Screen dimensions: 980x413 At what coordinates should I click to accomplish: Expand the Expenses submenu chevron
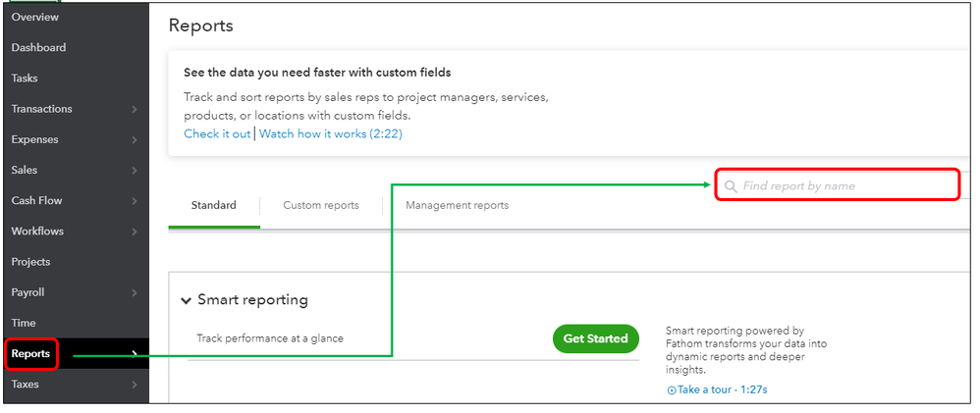point(135,140)
